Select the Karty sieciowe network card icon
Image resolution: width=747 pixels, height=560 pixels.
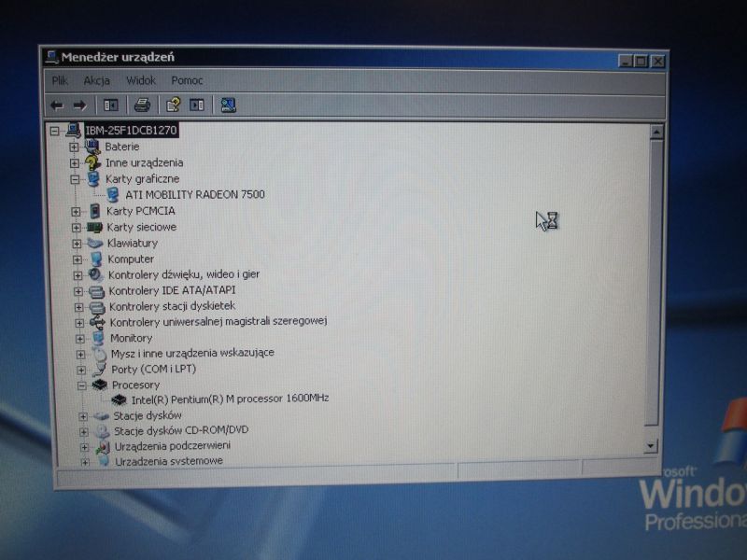95,227
